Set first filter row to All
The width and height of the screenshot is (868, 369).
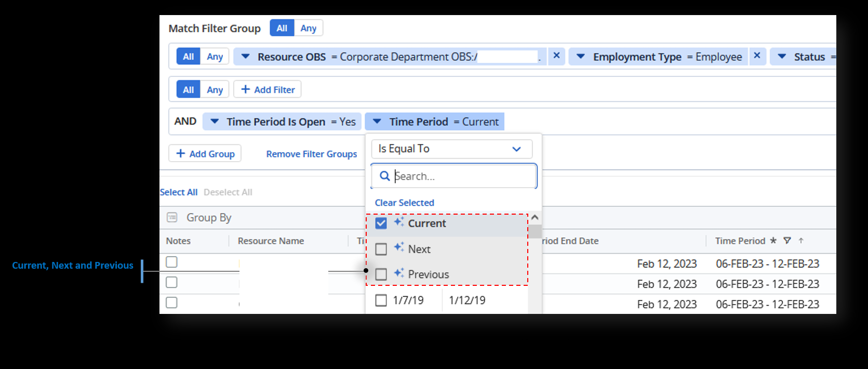[188, 57]
